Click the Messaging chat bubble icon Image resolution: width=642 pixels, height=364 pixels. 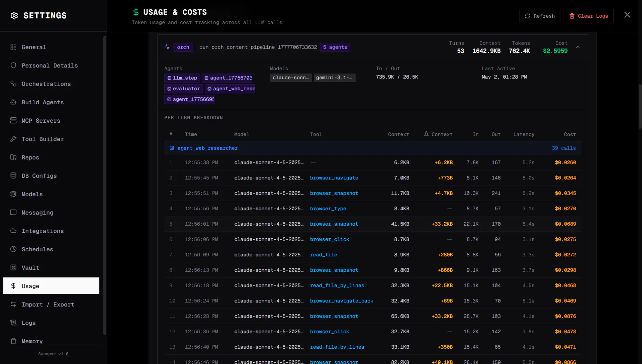tap(13, 212)
